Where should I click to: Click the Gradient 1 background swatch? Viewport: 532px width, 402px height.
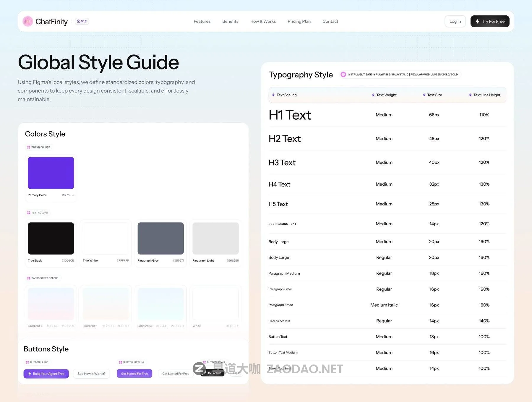(51, 304)
